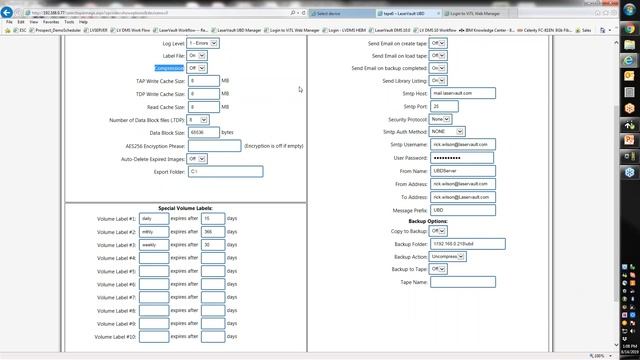
Task: Click the Read Cache Size field
Action: tap(204, 107)
